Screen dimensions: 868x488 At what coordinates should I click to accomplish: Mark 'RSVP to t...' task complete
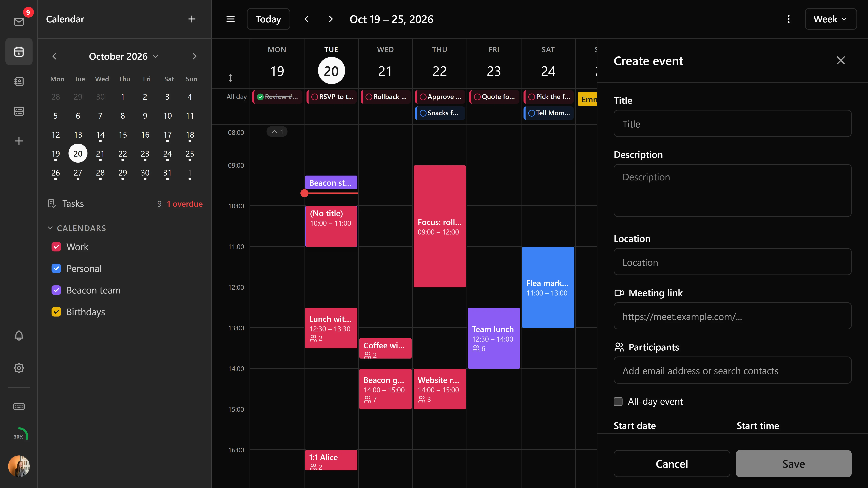click(314, 97)
